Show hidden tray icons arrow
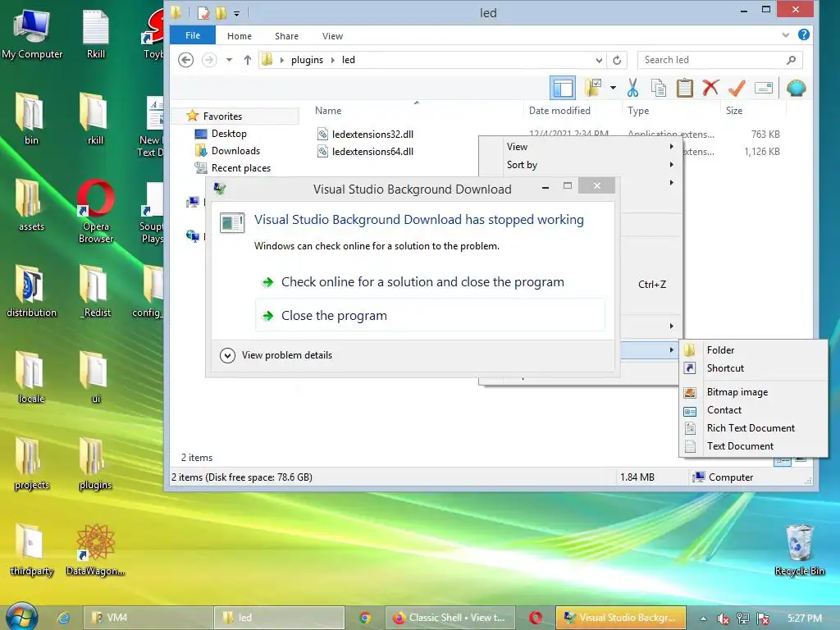Screen dimensions: 840x630 point(703,619)
